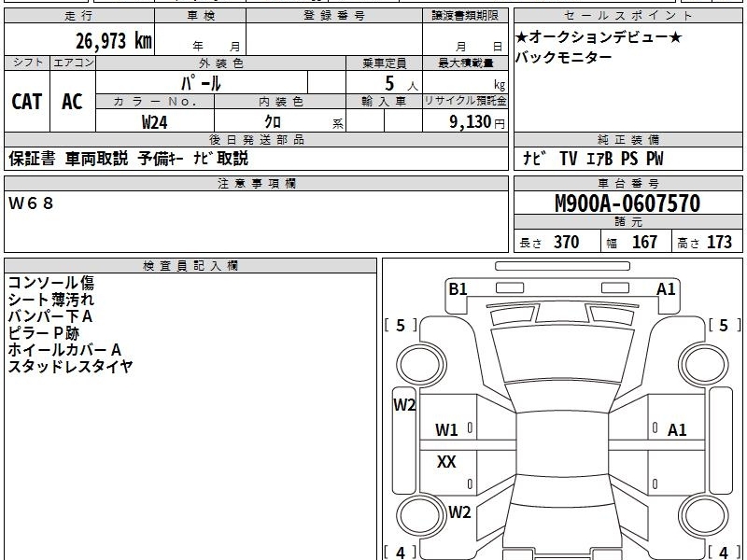Click the 車検 column header
Viewport: 747px width, 560px height.
click(201, 16)
